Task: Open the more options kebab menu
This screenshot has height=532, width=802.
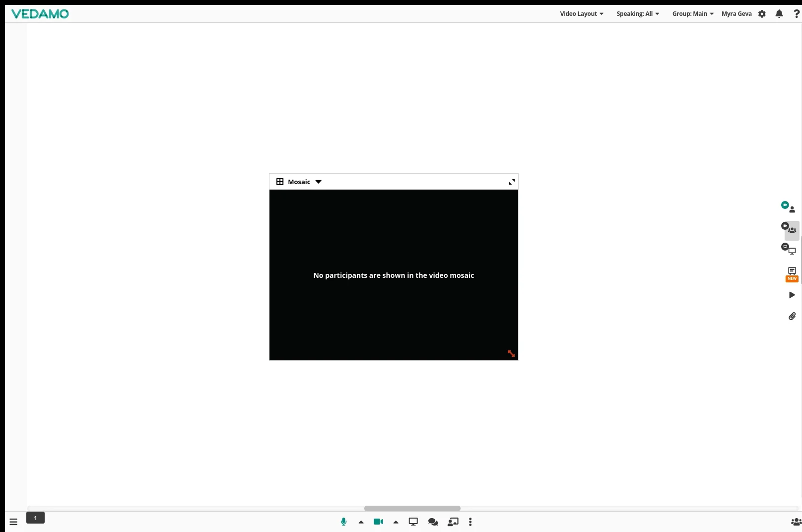Action: (x=469, y=522)
